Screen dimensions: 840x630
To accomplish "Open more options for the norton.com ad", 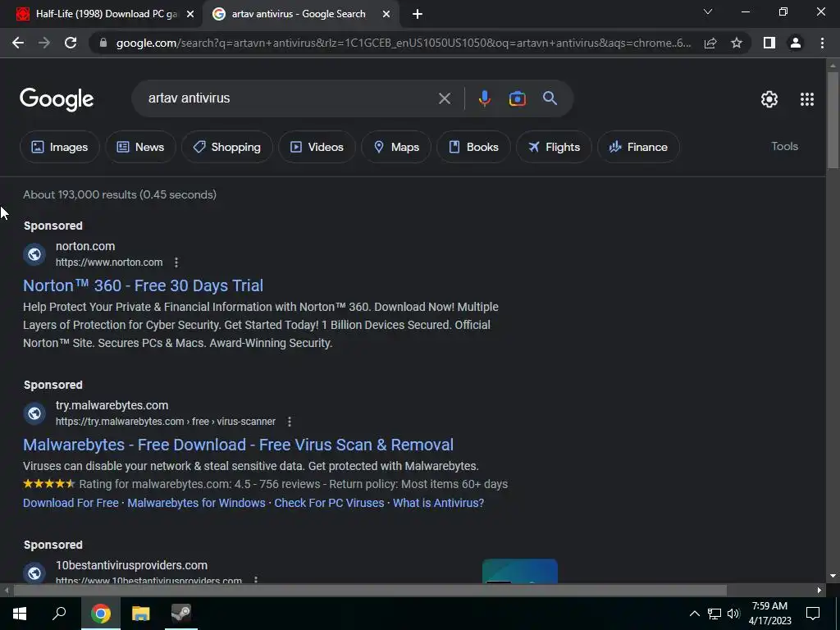I will tap(176, 262).
